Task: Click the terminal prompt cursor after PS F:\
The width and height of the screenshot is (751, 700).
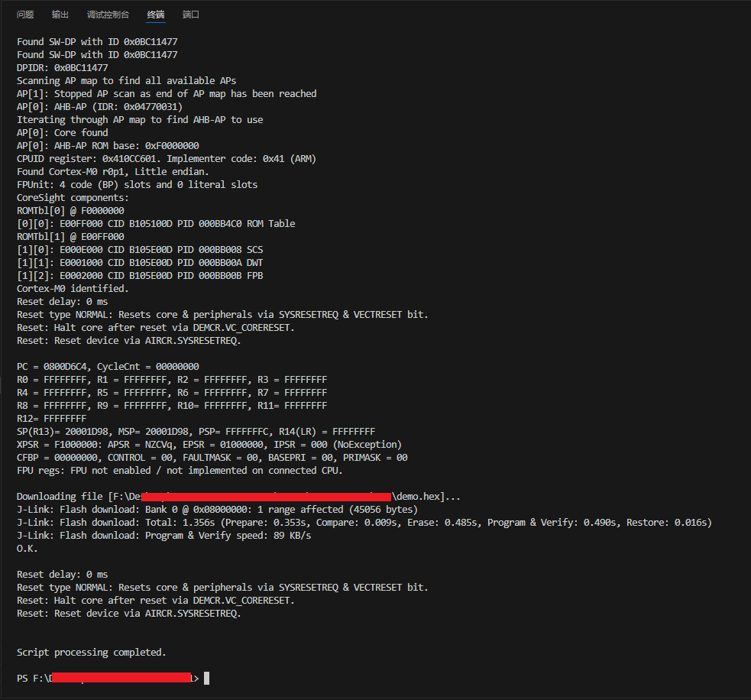Action: (206, 678)
